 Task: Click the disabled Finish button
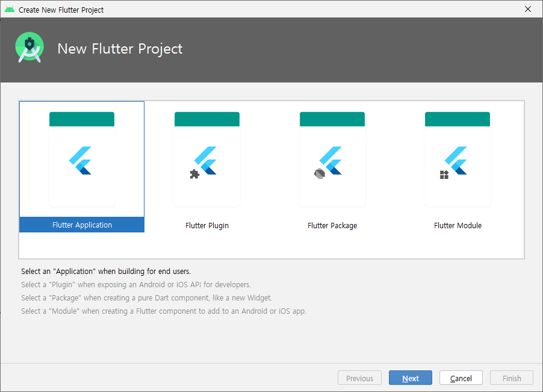[512, 378]
